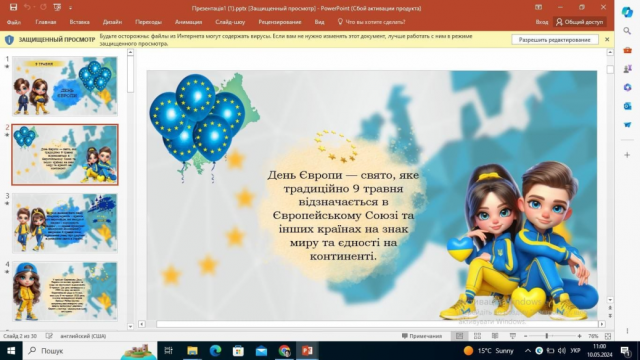Click the zoom slider handle

pyautogui.click(x=547, y=336)
